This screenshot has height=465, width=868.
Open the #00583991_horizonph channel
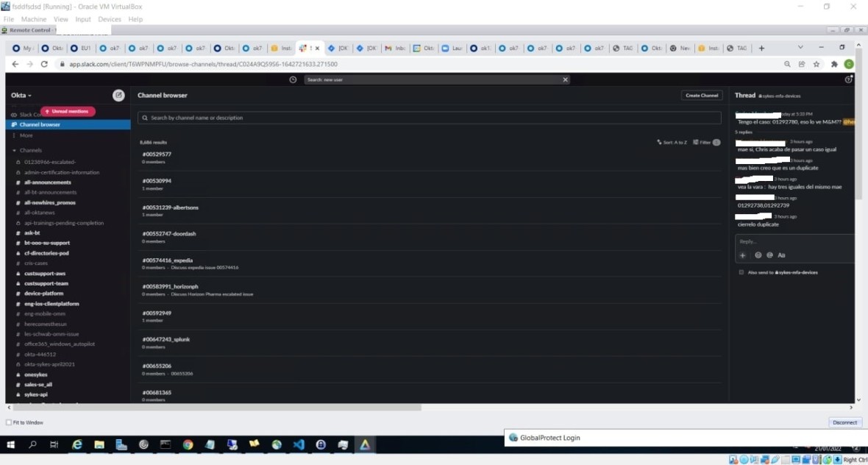[170, 287]
